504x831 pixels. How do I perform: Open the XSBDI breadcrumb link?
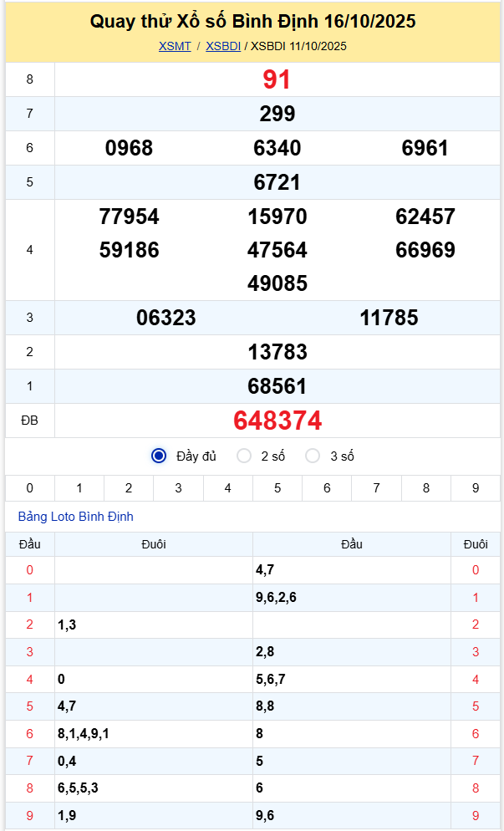223,46
